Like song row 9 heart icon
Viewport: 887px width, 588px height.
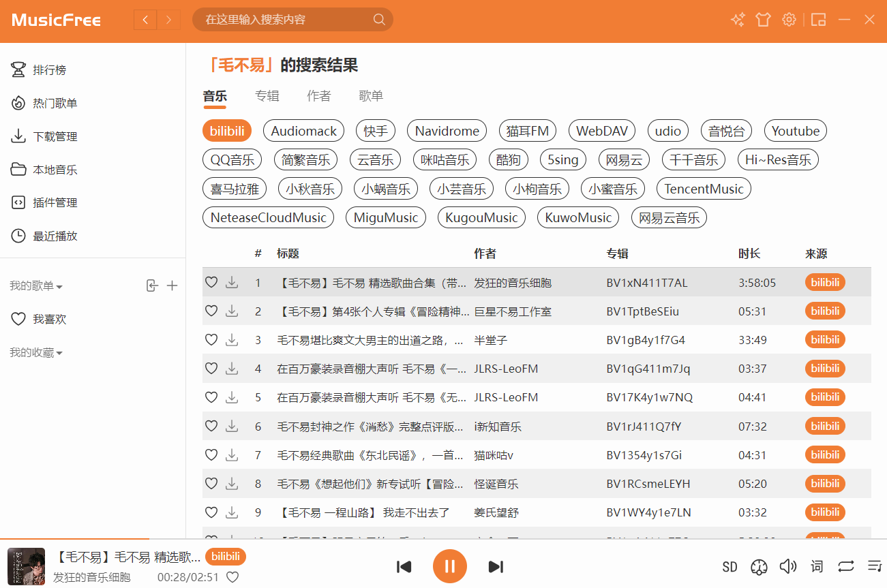click(x=211, y=512)
